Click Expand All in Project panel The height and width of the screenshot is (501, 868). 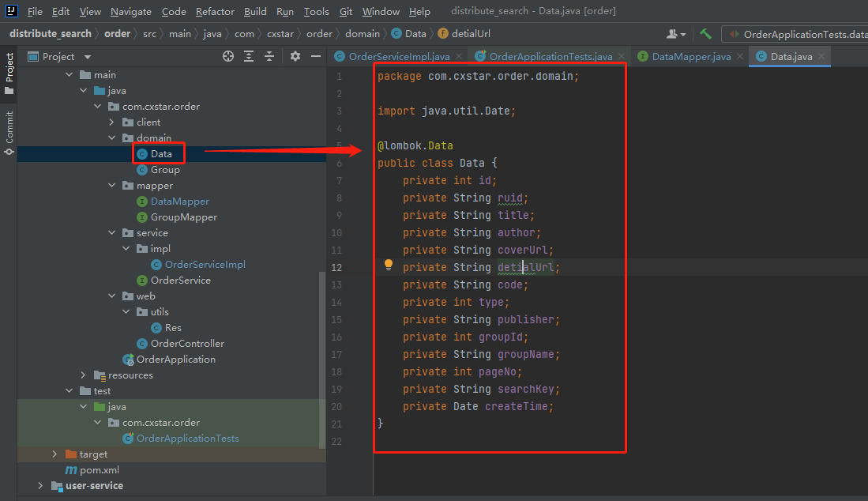pos(249,56)
